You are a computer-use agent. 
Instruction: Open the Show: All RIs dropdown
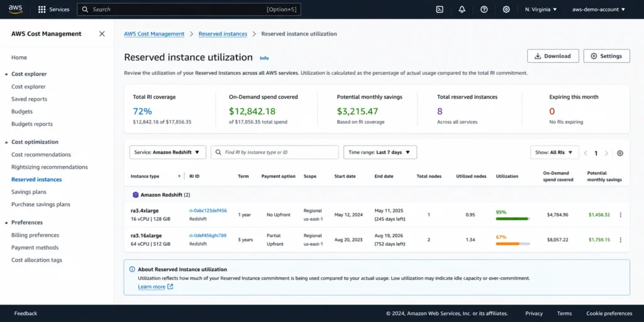(x=554, y=152)
